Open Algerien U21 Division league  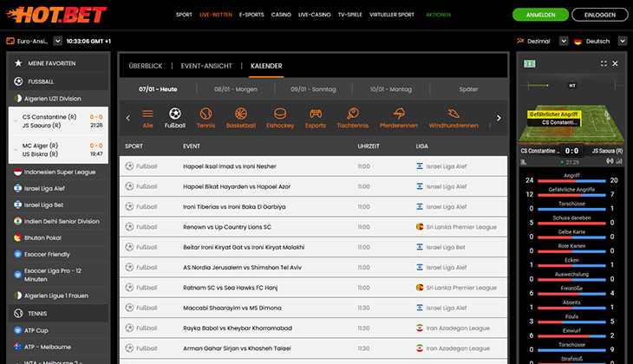click(59, 99)
